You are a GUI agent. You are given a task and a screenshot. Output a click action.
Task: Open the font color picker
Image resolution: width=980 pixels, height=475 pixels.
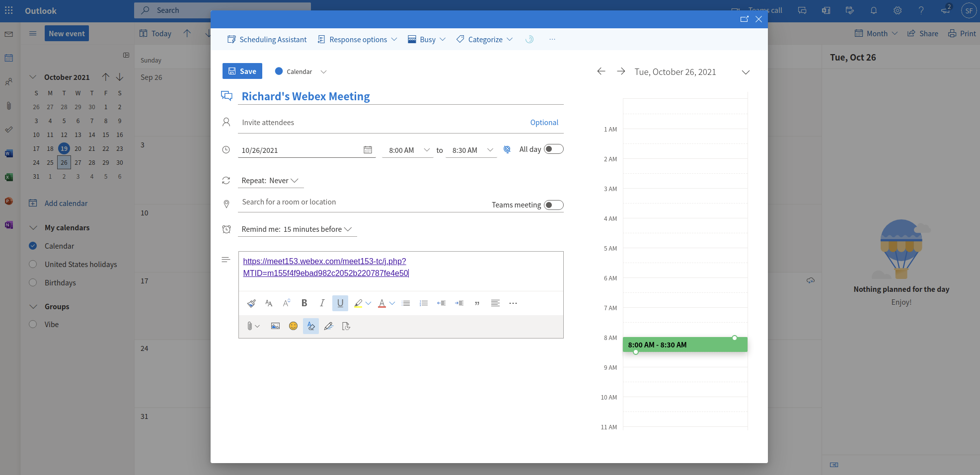point(392,303)
